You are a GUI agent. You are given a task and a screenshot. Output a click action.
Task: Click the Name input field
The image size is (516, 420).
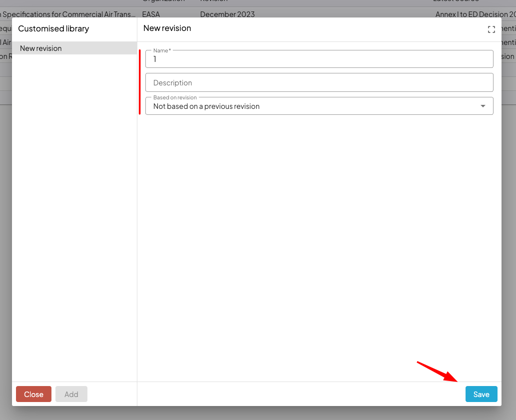319,59
